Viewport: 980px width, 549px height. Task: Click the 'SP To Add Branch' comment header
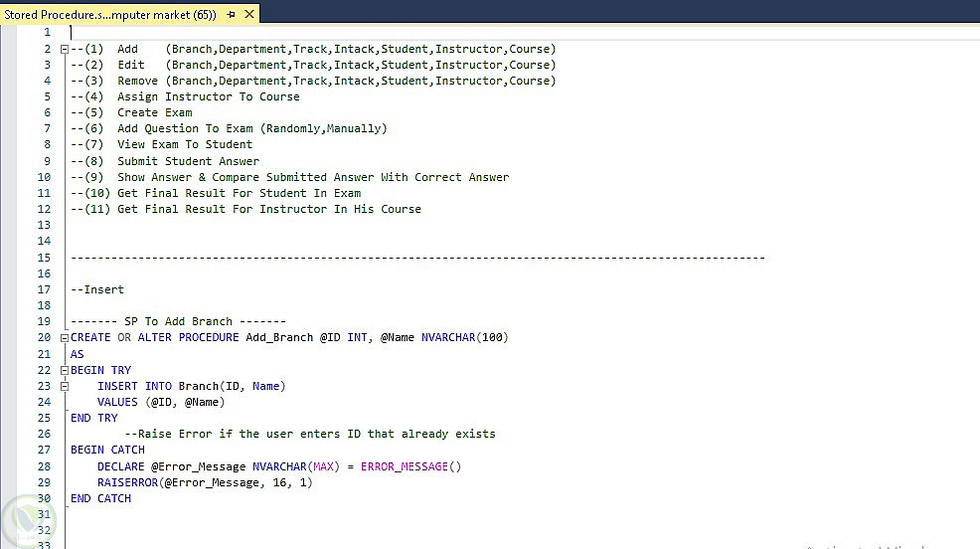coord(178,321)
